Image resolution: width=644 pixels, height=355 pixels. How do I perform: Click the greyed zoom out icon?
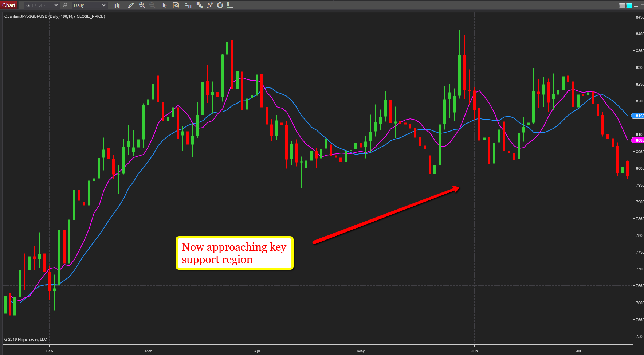pos(152,5)
